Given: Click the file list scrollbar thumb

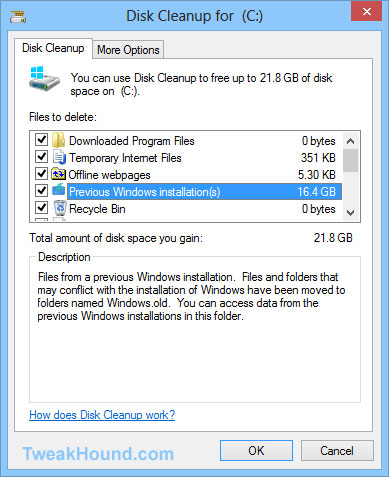Looking at the screenshot, I should 350,161.
